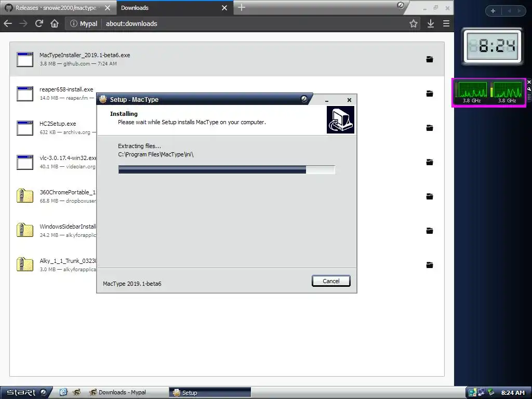Close the Releases snowie2000/mactype tab
This screenshot has width=532, height=399.
pyautogui.click(x=108, y=7)
